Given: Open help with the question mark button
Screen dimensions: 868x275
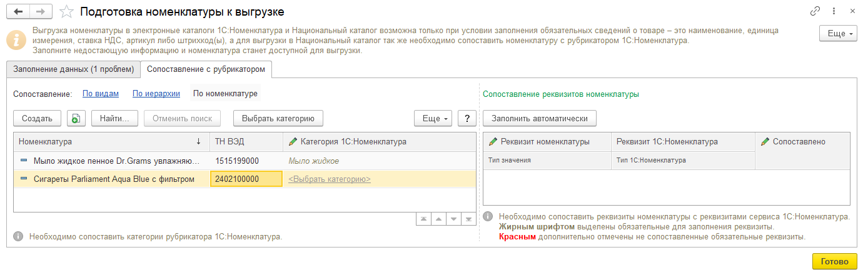Looking at the screenshot, I should click(467, 118).
